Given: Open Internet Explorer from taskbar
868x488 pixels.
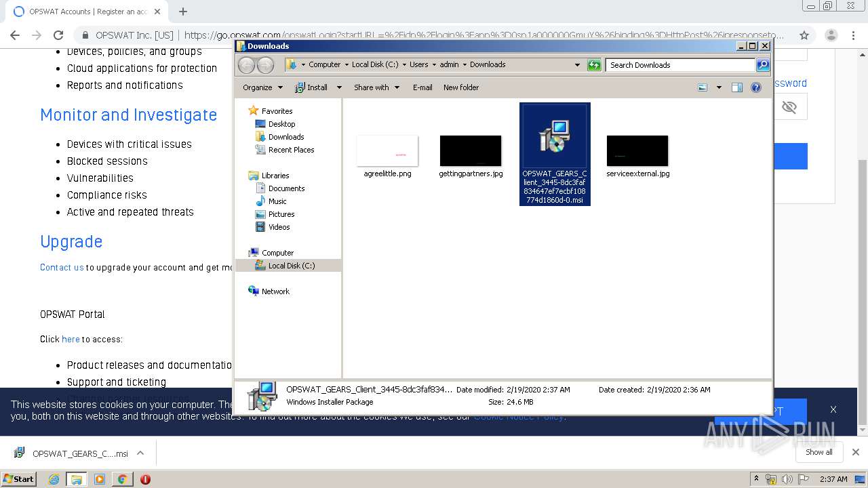Looking at the screenshot, I should click(54, 479).
